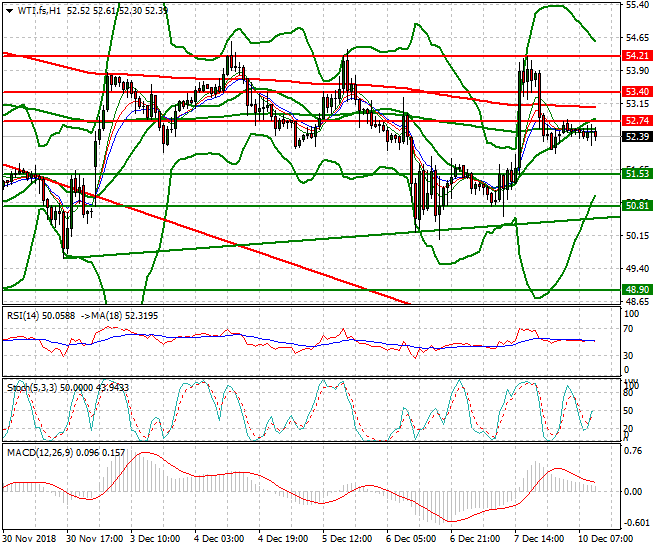
Task: Click the RSI scale value 70
Action: (628, 329)
